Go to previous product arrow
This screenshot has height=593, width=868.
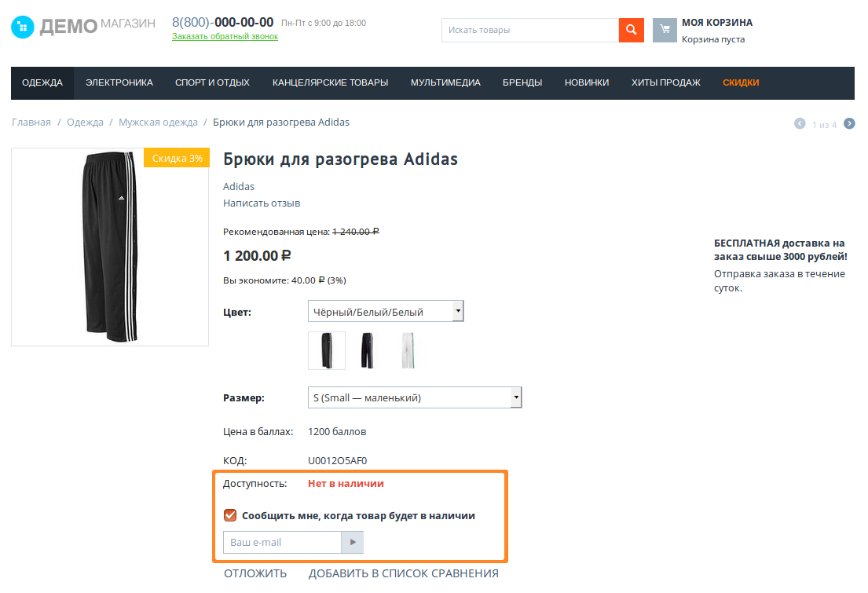[800, 123]
